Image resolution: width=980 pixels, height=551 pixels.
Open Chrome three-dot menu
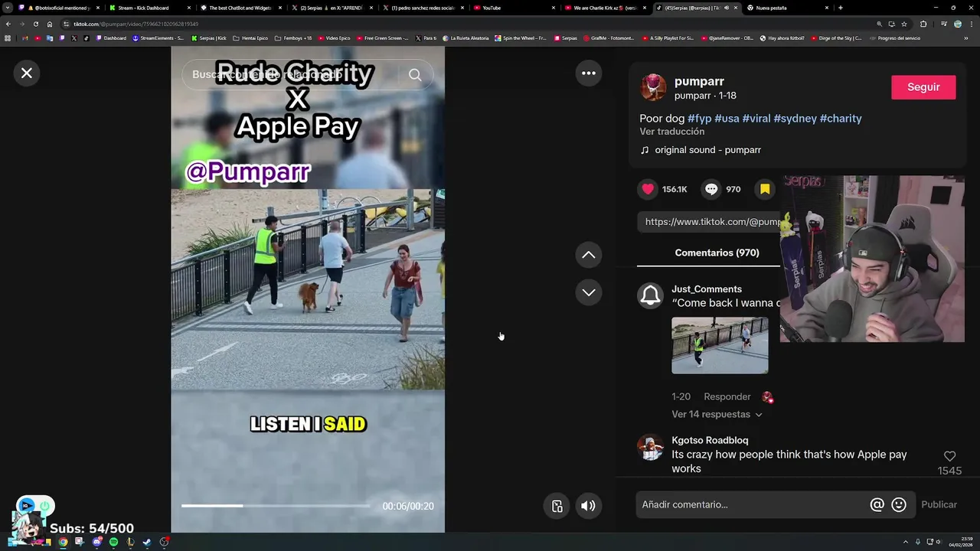point(972,24)
